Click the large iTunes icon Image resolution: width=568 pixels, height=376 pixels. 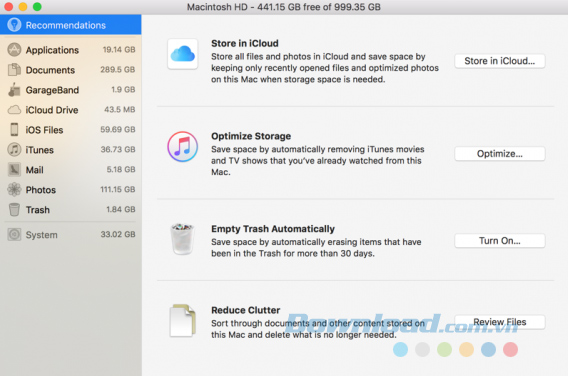coord(183,147)
